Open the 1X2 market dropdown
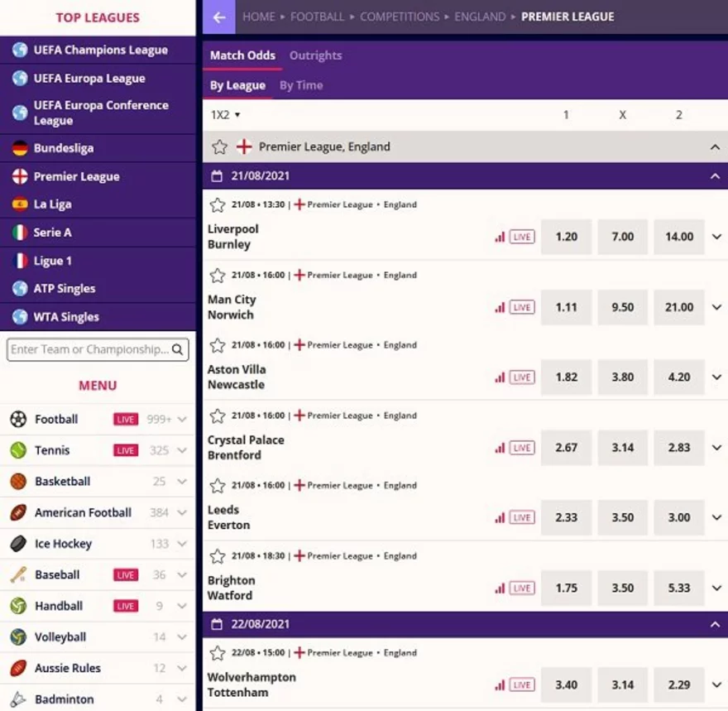This screenshot has height=711, width=728. point(225,115)
